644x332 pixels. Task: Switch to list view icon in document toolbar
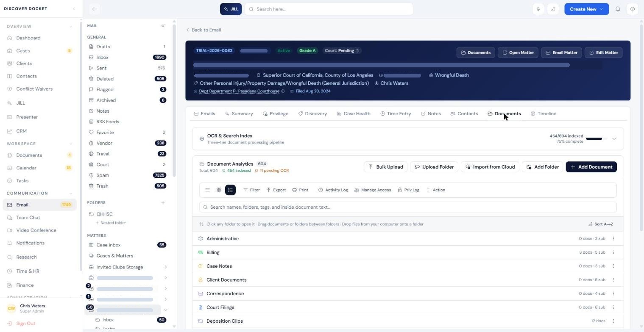207,190
